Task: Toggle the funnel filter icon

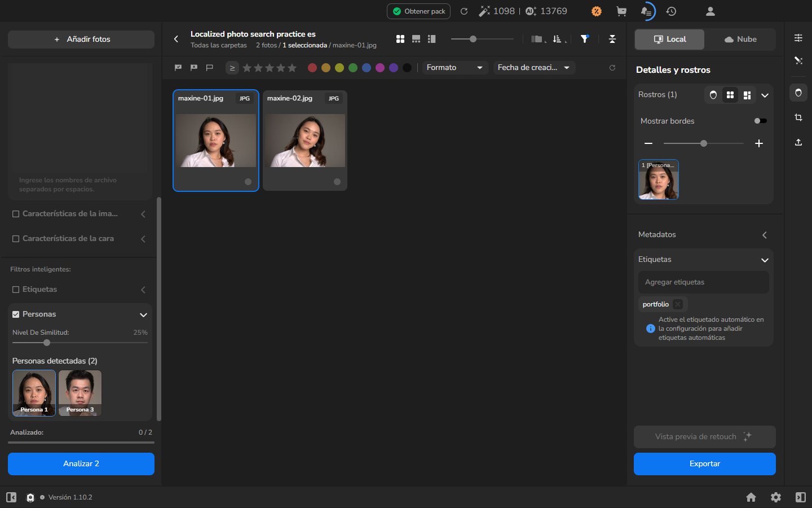Action: tap(585, 39)
